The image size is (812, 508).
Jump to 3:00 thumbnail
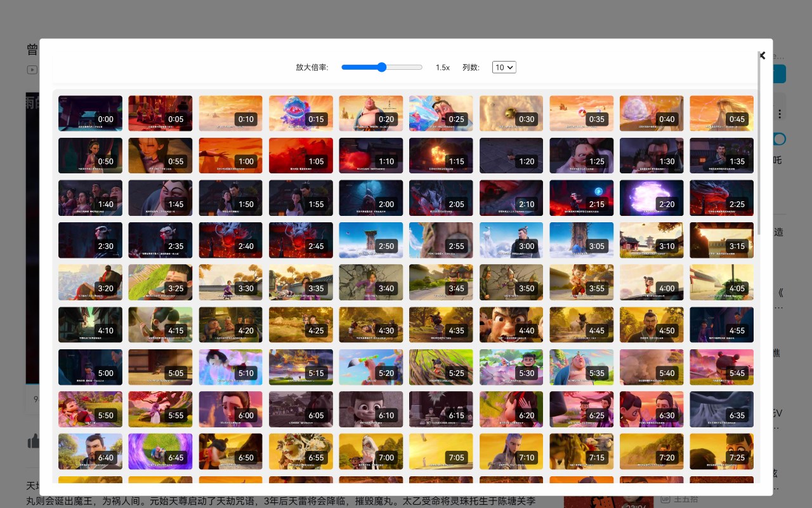click(511, 240)
